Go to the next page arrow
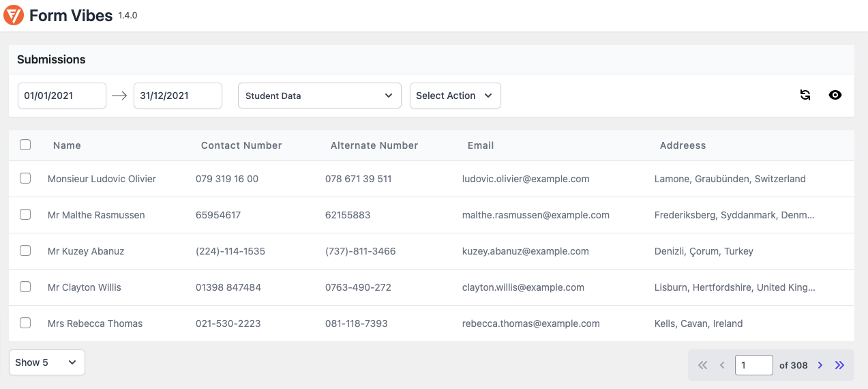Viewport: 868px width, 389px height. click(x=820, y=365)
